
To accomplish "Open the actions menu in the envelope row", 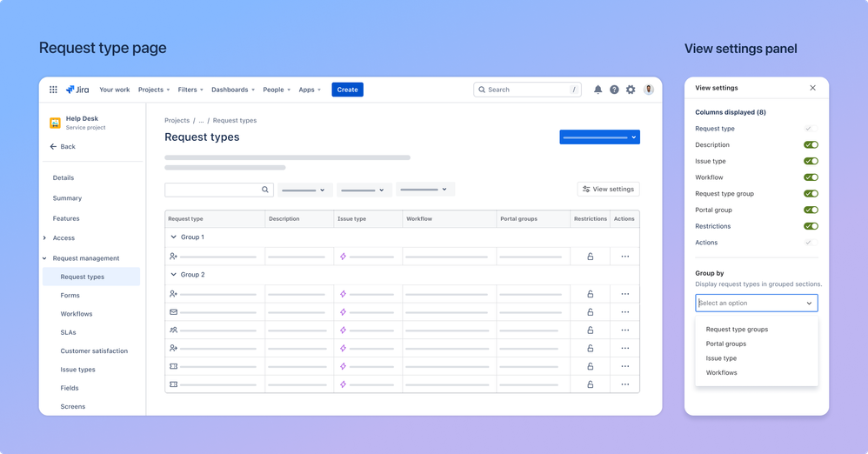I will click(x=625, y=312).
